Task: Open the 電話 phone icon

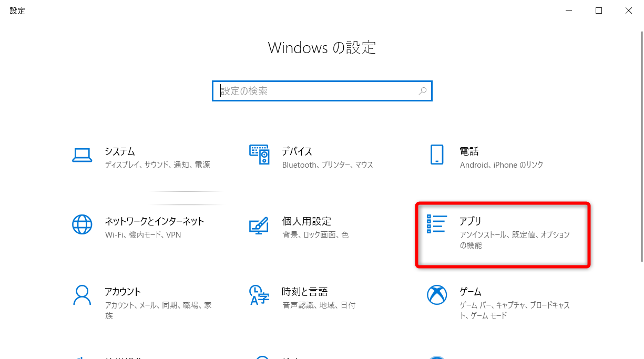Action: (437, 155)
